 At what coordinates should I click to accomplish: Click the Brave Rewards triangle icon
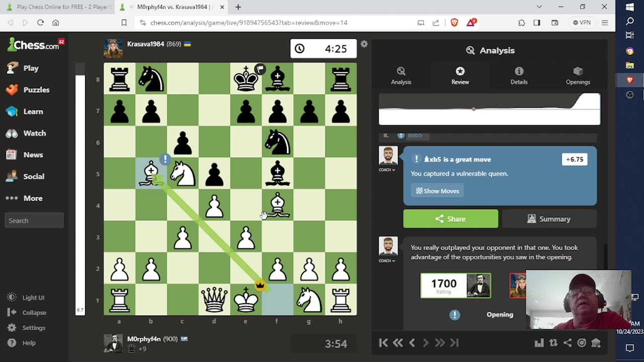pyautogui.click(x=471, y=23)
